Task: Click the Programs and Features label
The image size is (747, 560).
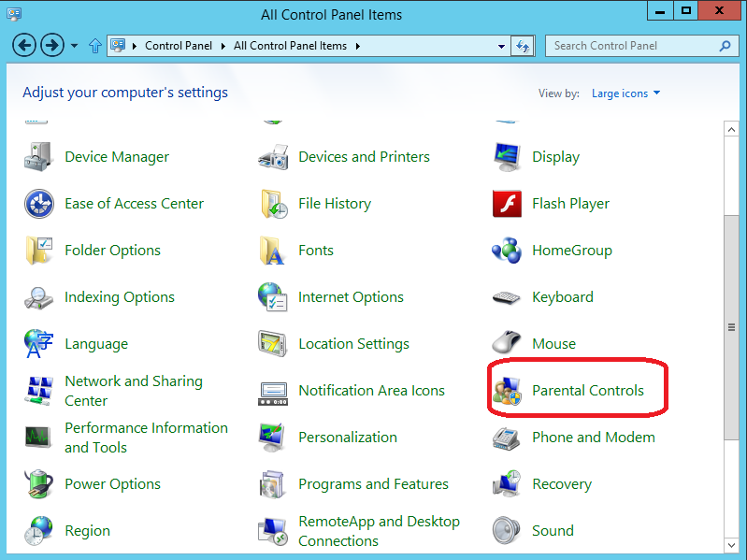Action: [374, 484]
